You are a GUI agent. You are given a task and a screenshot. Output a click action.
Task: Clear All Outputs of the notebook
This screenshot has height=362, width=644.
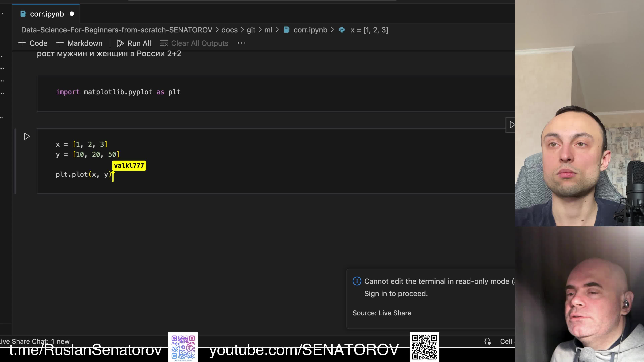coord(194,43)
